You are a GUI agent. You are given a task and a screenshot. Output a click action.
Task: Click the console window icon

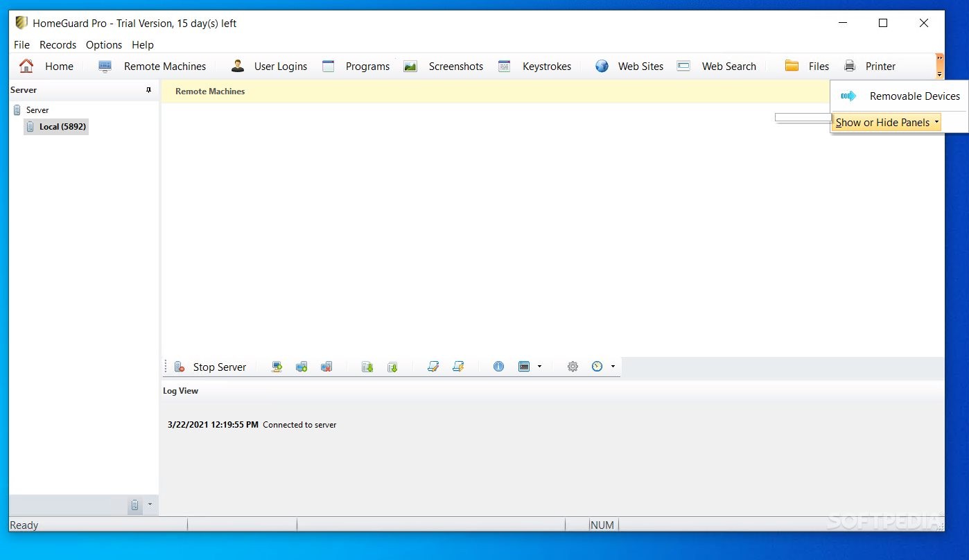[524, 367]
